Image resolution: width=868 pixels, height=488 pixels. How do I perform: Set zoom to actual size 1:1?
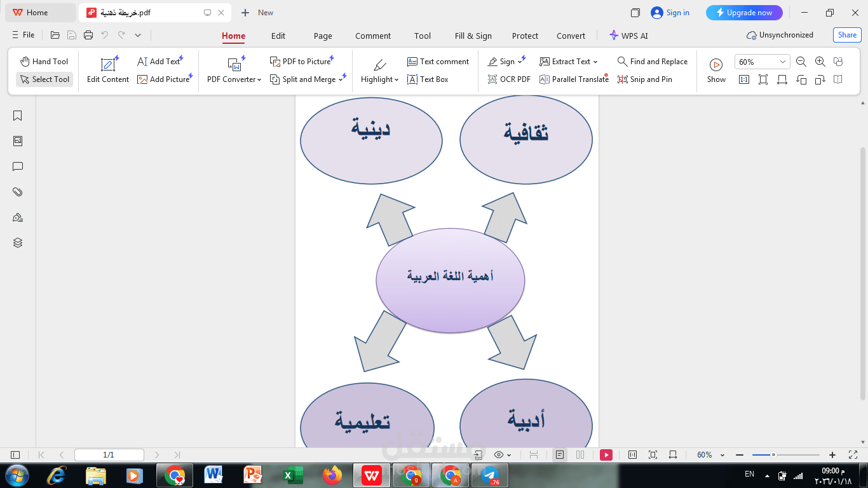[743, 80]
